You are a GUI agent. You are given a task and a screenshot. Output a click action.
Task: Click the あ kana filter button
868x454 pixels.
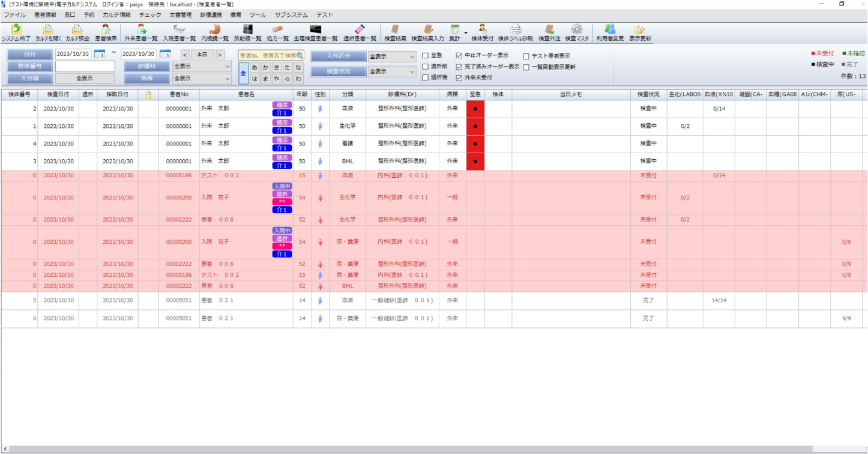(255, 67)
